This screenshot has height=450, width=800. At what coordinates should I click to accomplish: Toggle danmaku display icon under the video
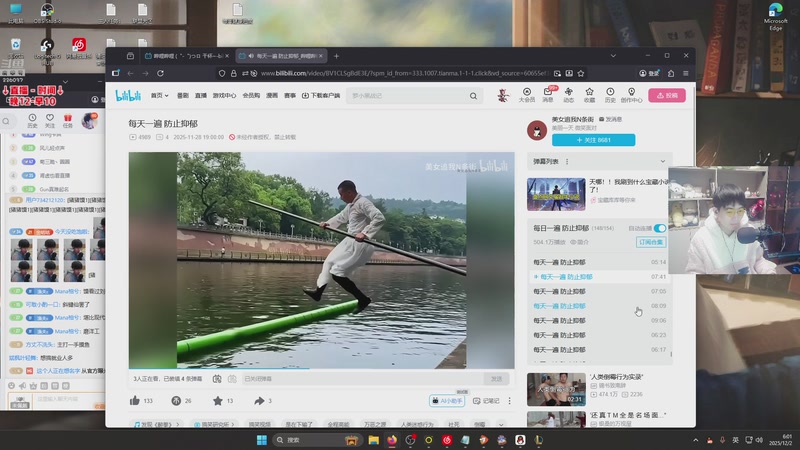(x=217, y=379)
